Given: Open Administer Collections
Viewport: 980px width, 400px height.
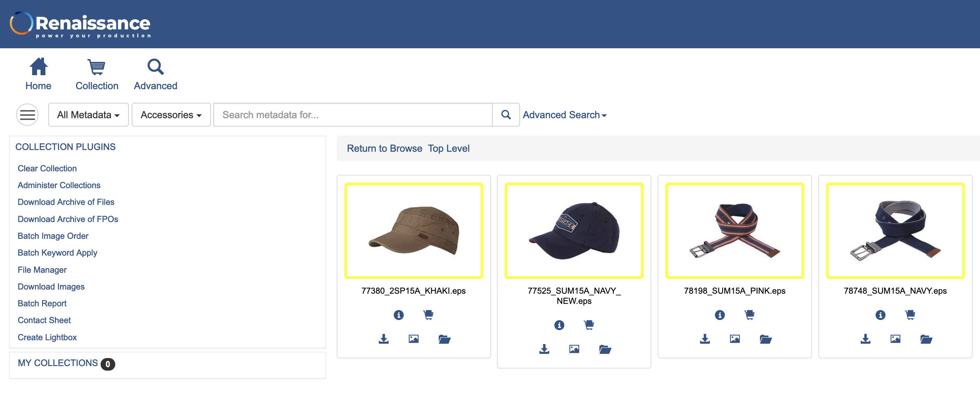Looking at the screenshot, I should (59, 185).
